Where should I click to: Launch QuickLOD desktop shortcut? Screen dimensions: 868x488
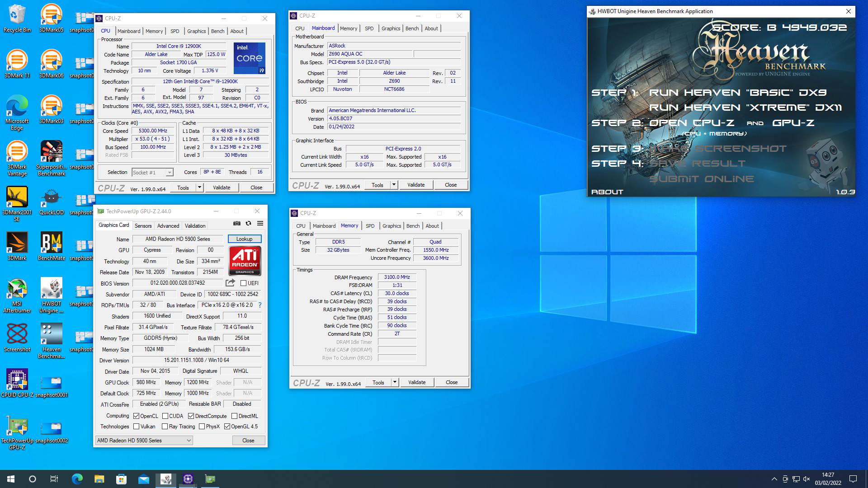51,201
